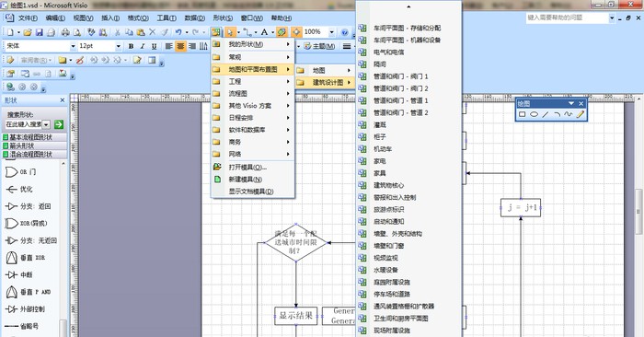Select 电气和电信 stencil from list
The width and height of the screenshot is (644, 337).
coord(408,52)
